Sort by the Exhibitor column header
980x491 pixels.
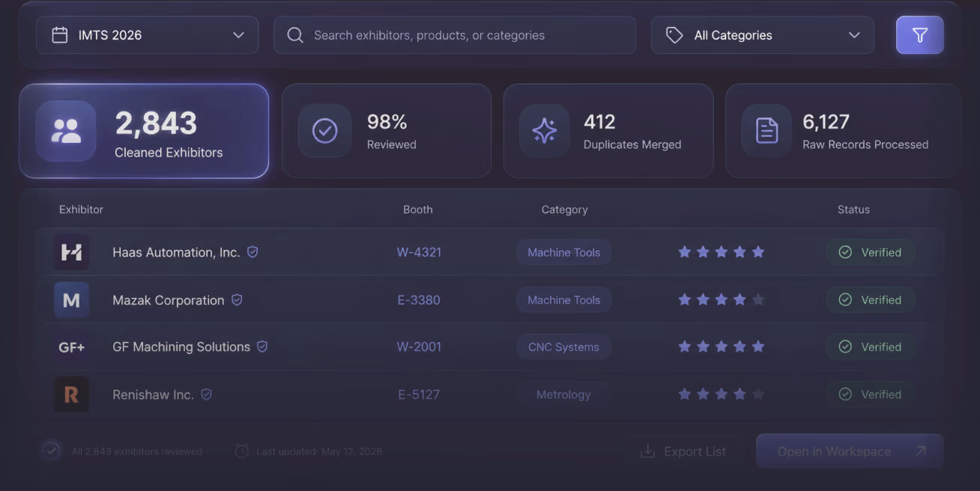point(81,210)
